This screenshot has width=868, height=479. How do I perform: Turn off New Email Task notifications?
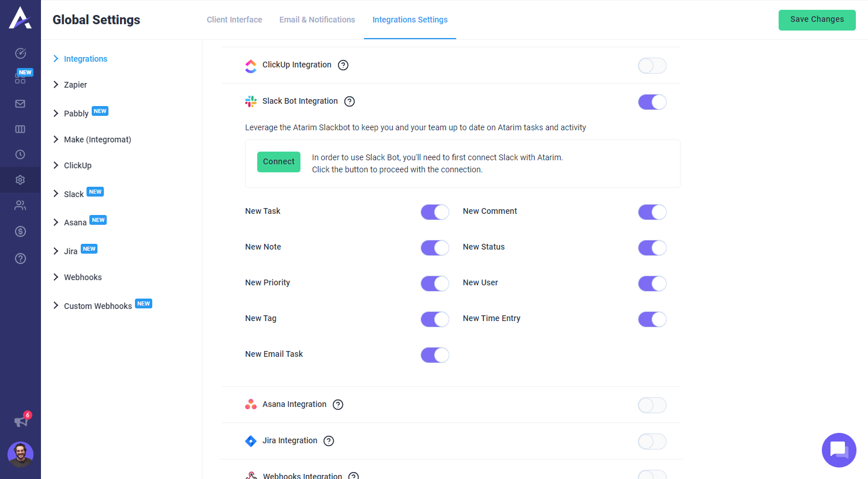point(434,354)
